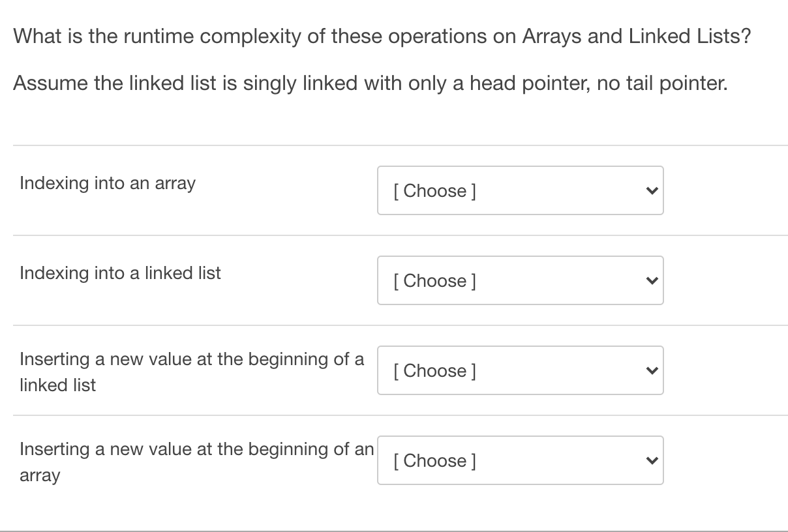This screenshot has height=532, width=788.
Task: Open the 'Indexing into a linked list' dropdown
Action: pyautogui.click(x=520, y=280)
